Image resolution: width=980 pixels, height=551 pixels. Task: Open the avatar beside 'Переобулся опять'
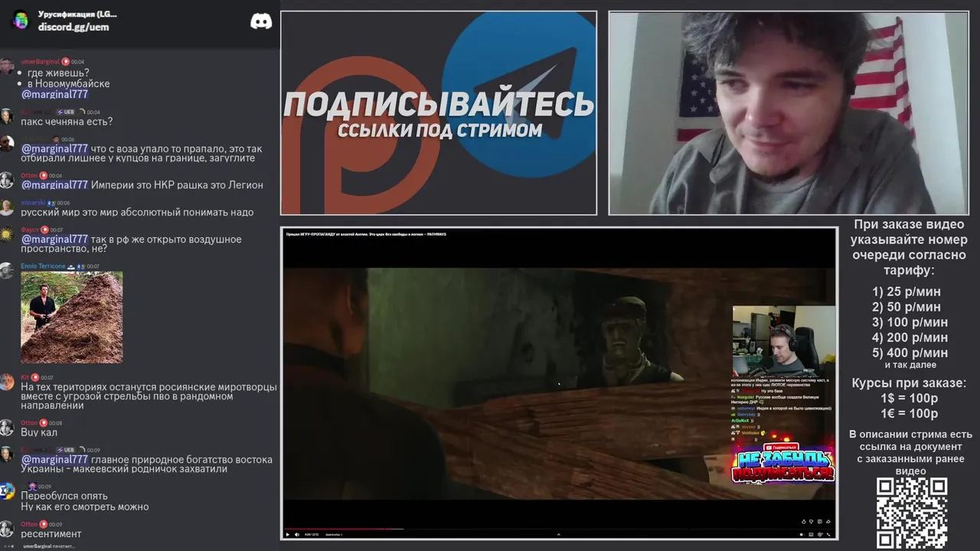pyautogui.click(x=7, y=491)
